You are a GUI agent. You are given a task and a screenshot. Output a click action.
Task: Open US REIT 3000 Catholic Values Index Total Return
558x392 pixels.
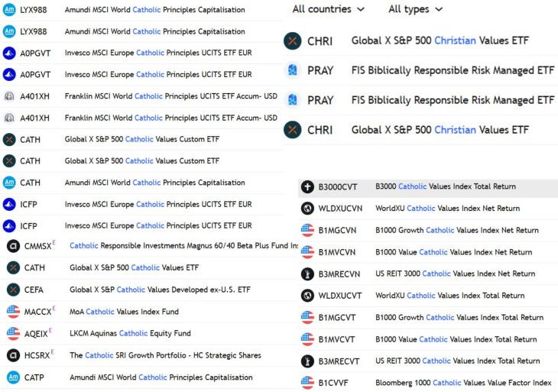coord(457,361)
